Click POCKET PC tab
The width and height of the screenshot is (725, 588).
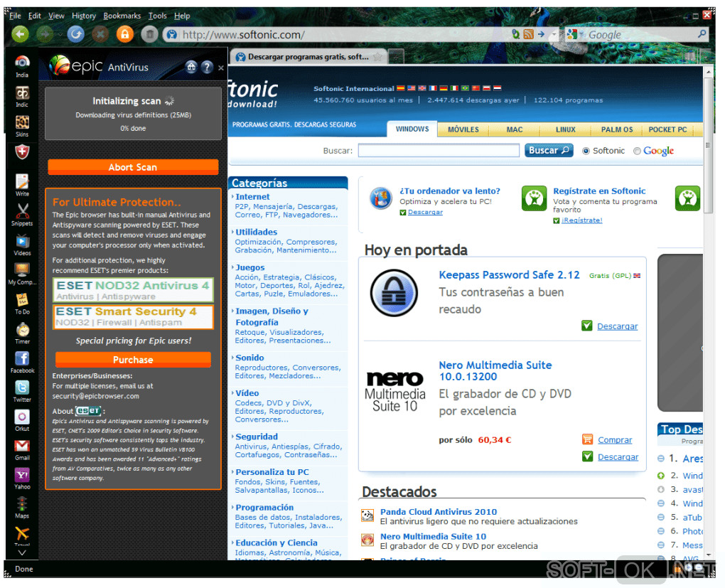(667, 129)
